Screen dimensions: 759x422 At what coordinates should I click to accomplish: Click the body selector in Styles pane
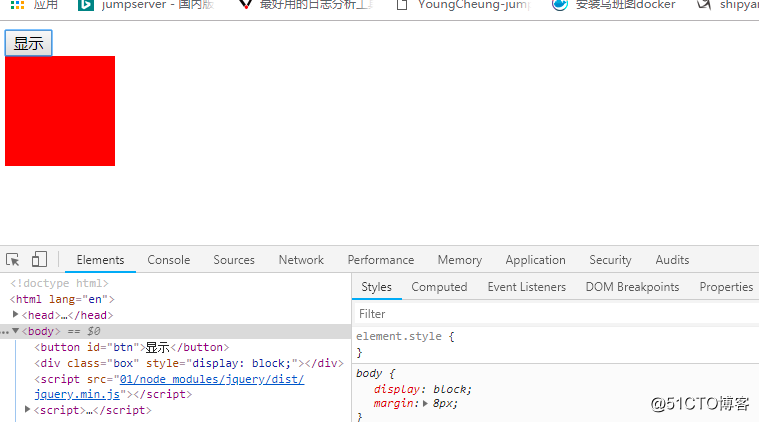point(369,373)
